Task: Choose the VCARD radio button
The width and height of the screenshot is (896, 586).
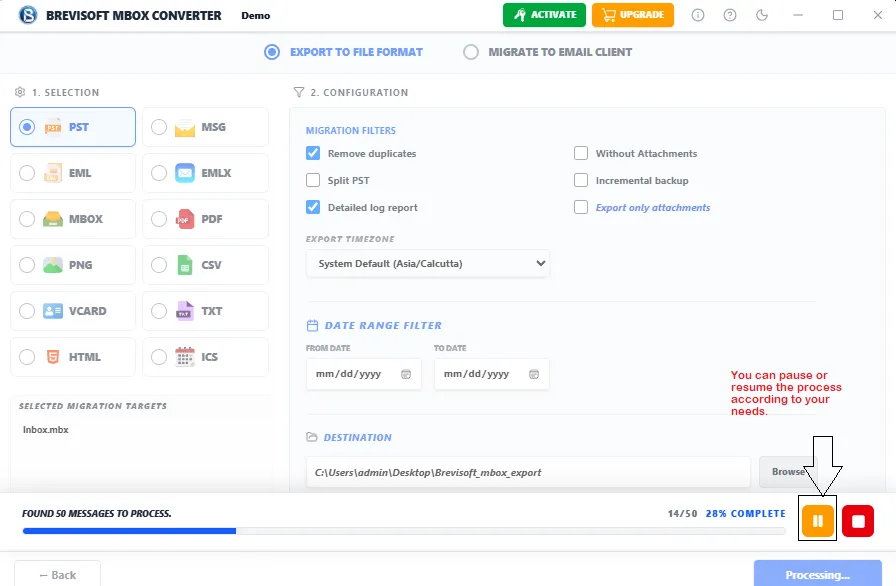Action: click(x=27, y=311)
